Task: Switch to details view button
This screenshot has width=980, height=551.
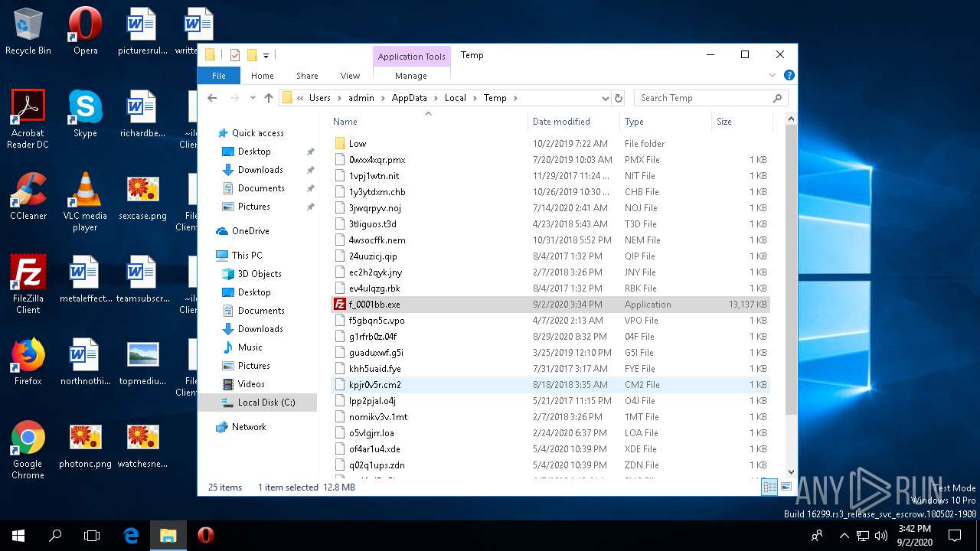Action: (x=770, y=487)
